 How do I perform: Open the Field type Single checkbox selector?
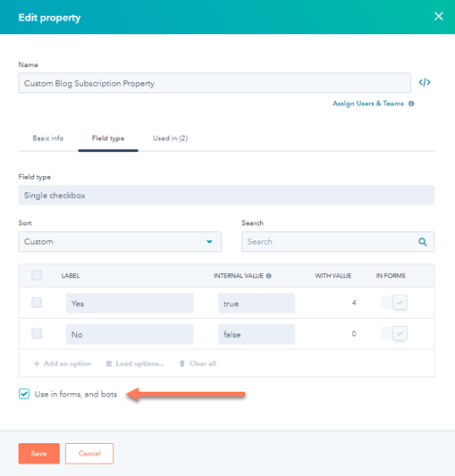(226, 196)
